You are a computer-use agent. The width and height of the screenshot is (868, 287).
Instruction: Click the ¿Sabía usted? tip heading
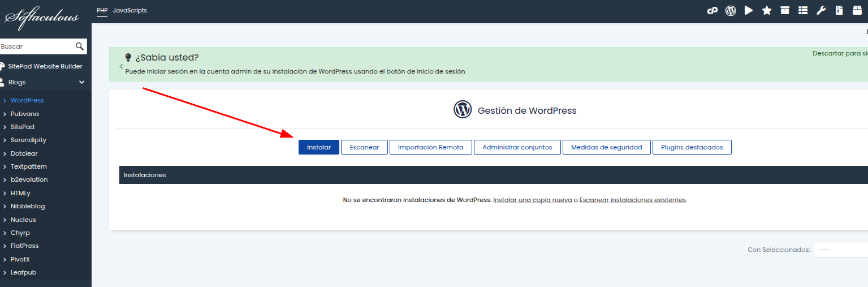click(167, 57)
